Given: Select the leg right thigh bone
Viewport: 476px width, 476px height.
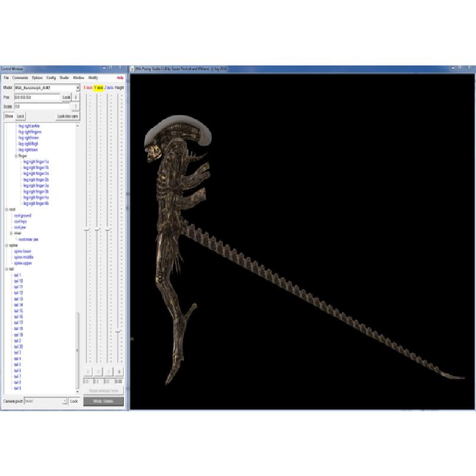Looking at the screenshot, I should (x=28, y=144).
